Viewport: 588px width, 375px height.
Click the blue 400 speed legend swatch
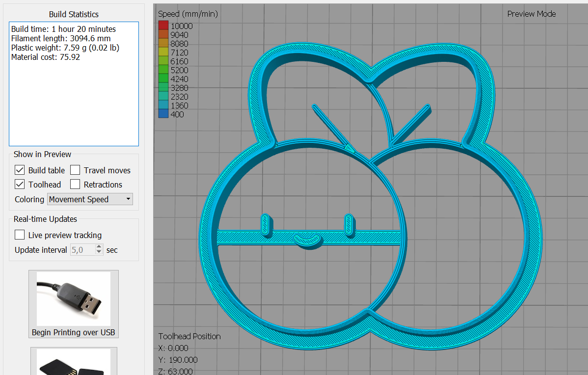pos(163,114)
